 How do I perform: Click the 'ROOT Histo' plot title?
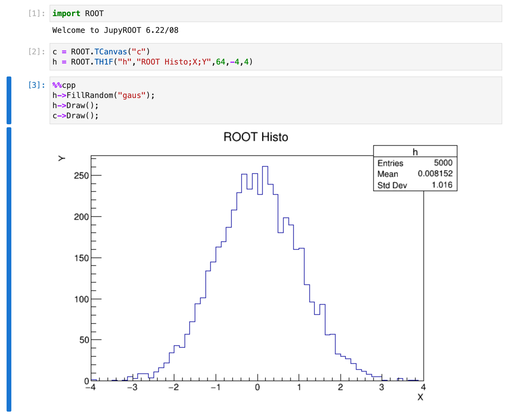point(256,137)
